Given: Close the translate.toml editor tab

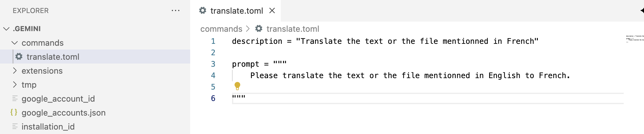Looking at the screenshot, I should [x=272, y=11].
